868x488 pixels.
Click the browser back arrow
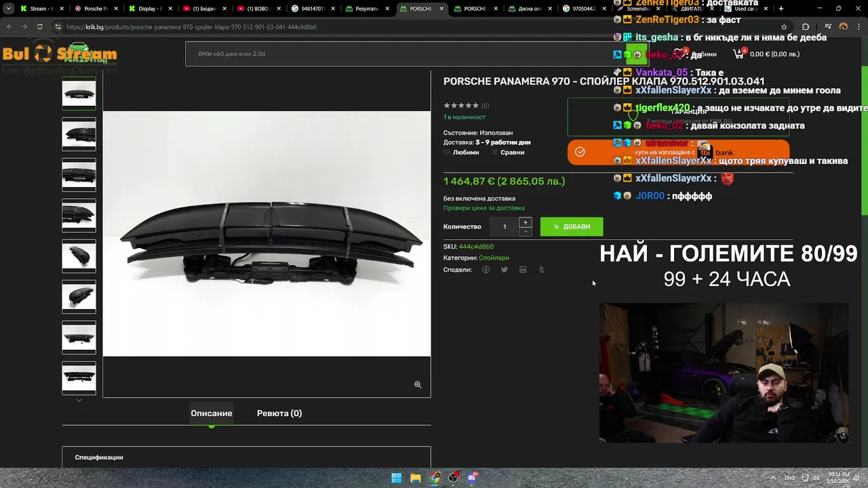9,26
